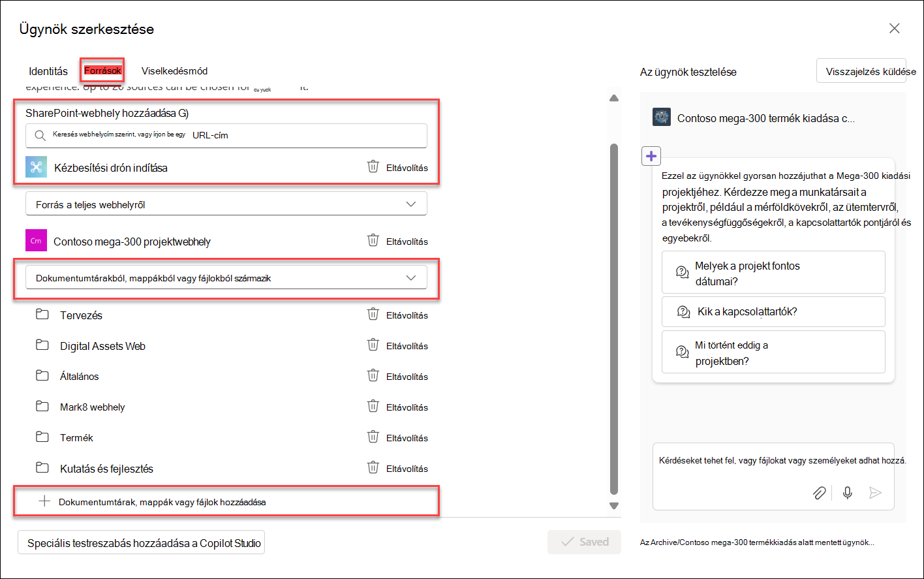
Task: Click the Saved button
Action: (x=585, y=542)
